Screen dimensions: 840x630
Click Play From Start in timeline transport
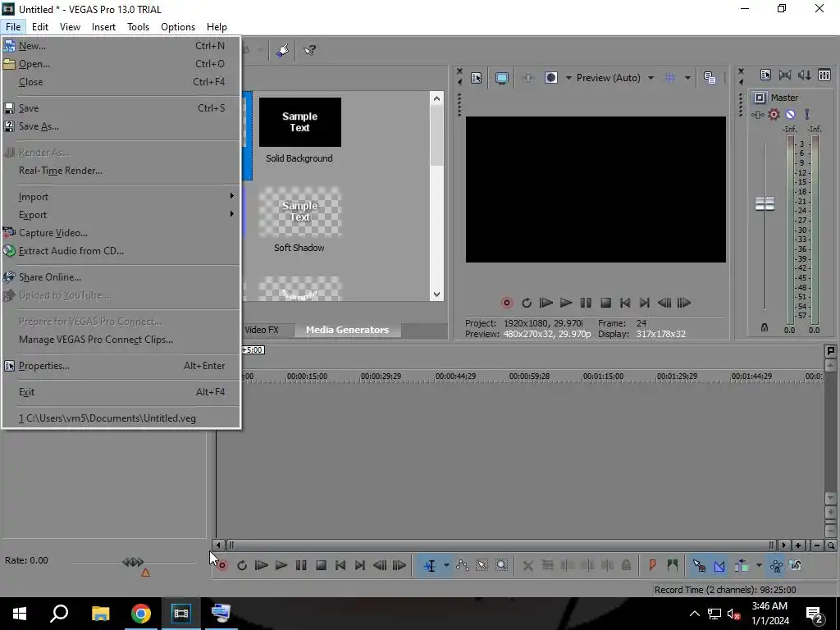pos(261,565)
